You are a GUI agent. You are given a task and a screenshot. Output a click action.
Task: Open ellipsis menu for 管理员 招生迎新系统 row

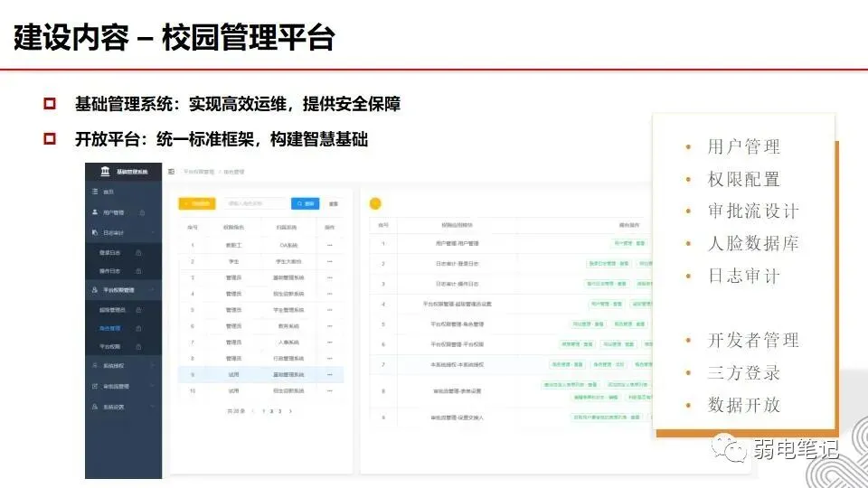point(330,294)
